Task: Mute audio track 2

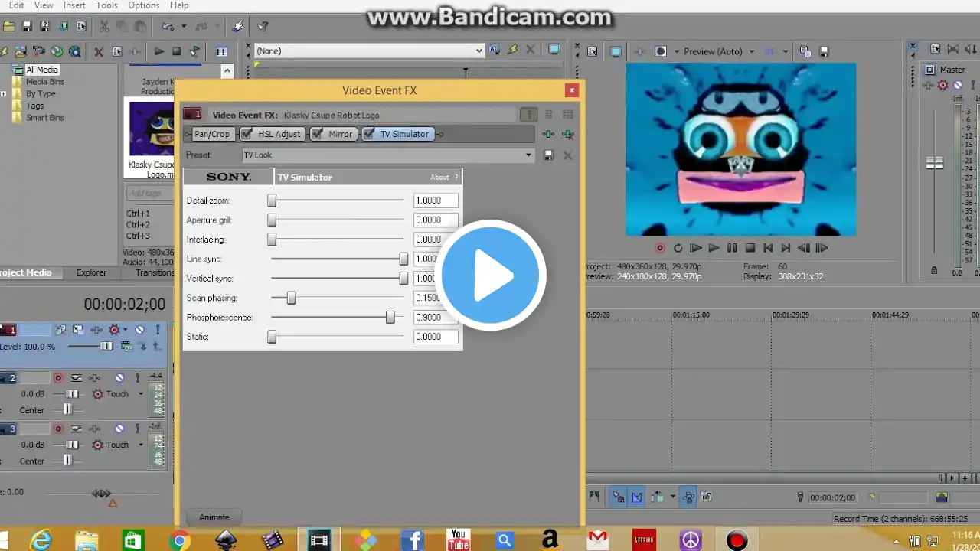Action: pyautogui.click(x=119, y=378)
